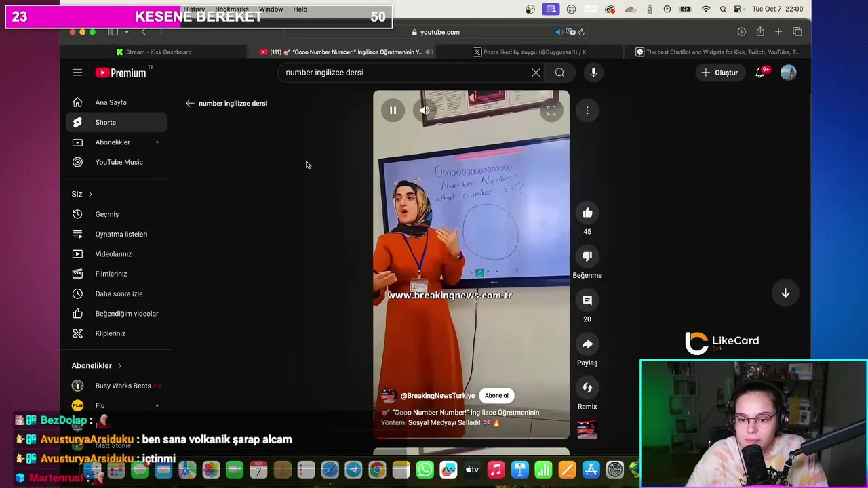Dislike the Short via Beğenme thumbs down
The image size is (868, 488).
pyautogui.click(x=587, y=256)
